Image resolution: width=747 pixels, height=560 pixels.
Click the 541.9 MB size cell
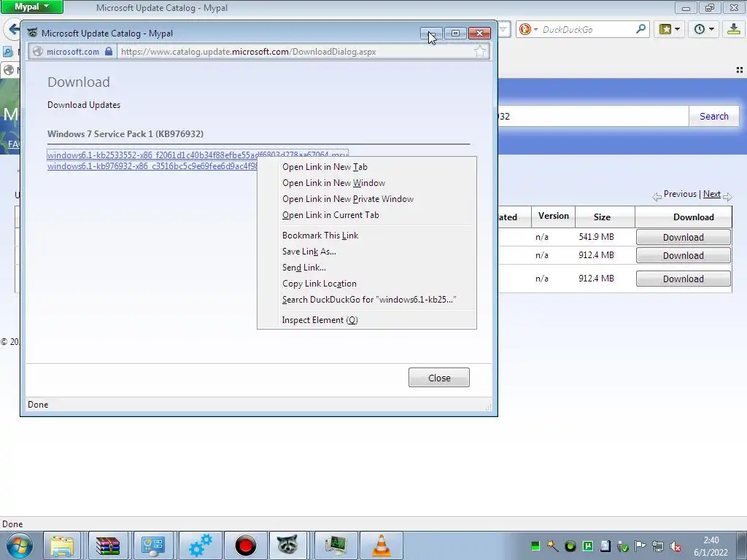(596, 237)
